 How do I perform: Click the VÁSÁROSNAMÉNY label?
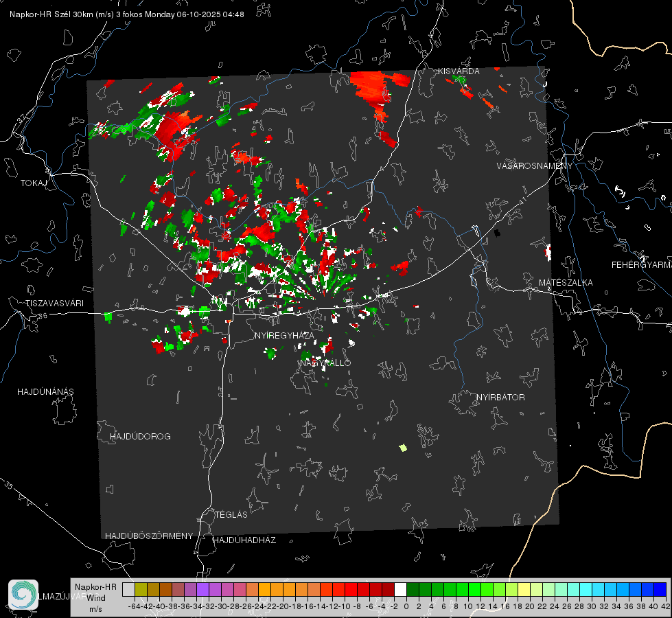coord(535,165)
